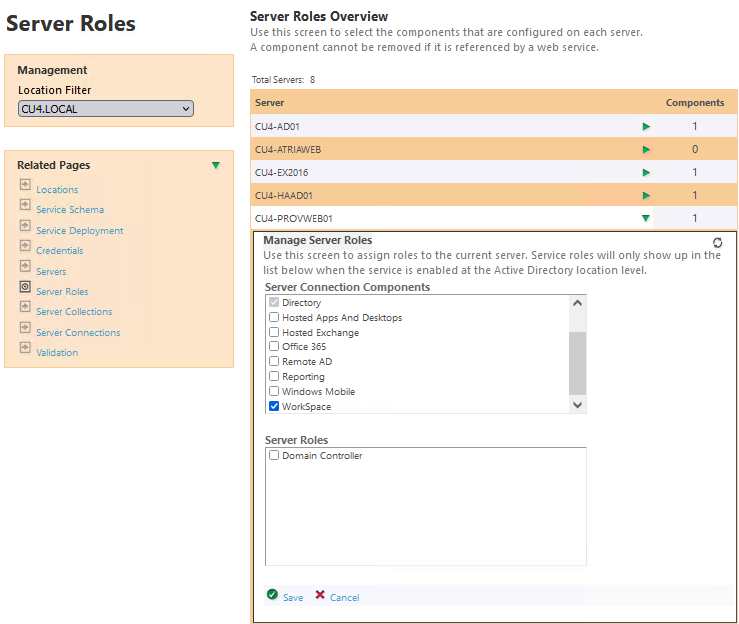
Task: Open the Location Filter dropdown
Action: pos(105,109)
